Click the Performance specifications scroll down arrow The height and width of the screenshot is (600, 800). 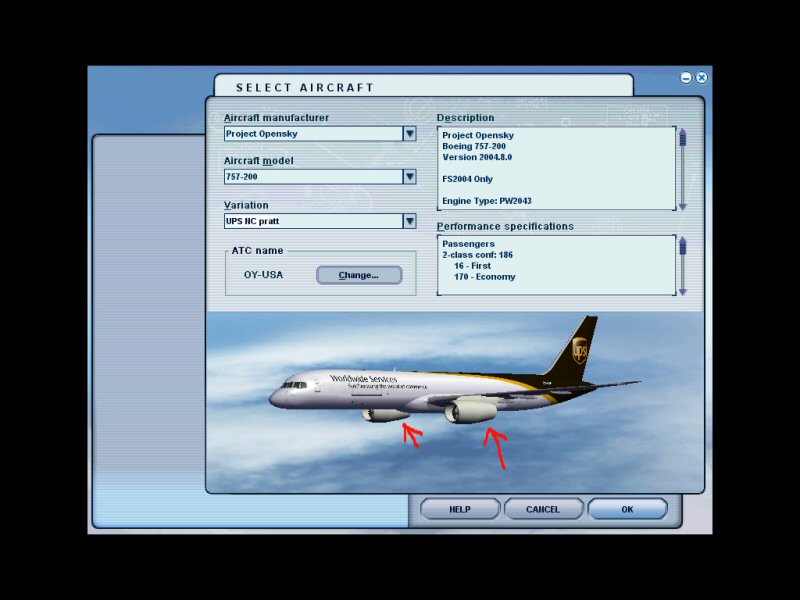[x=683, y=292]
